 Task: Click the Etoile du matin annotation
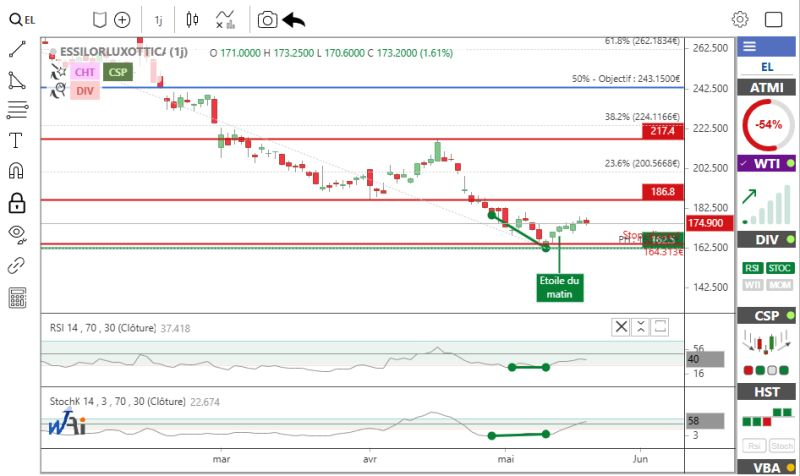click(x=559, y=288)
